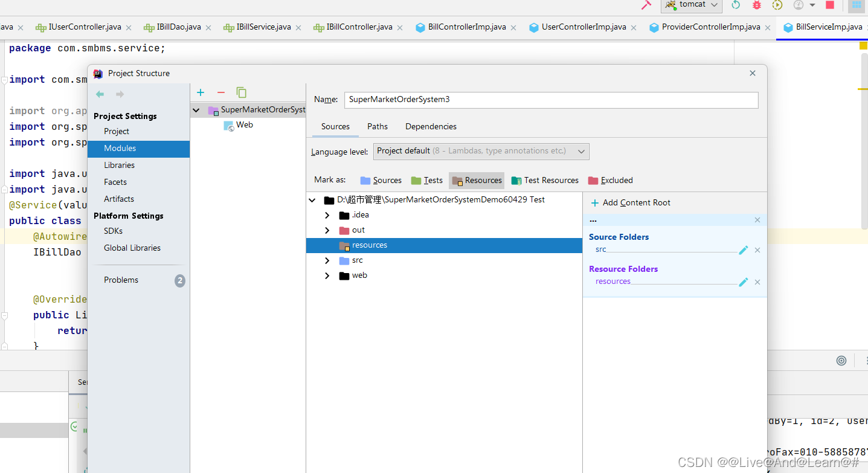Viewport: 868px width, 473px height.
Task: Click Add Content Root
Action: 630,202
